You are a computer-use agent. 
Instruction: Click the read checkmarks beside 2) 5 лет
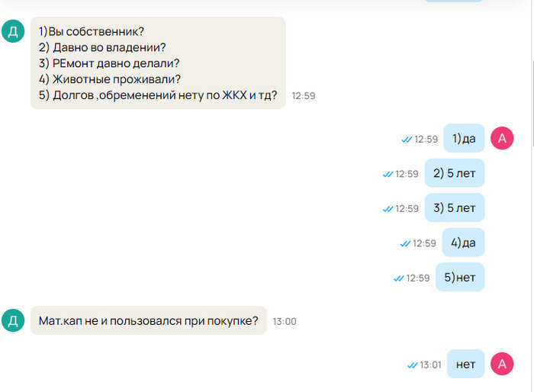tap(388, 174)
